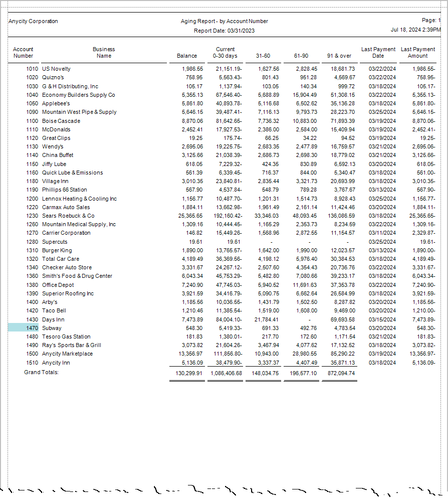Click the Last Payment Date column header
Viewport: 448px width, 498px height.
click(x=378, y=52)
